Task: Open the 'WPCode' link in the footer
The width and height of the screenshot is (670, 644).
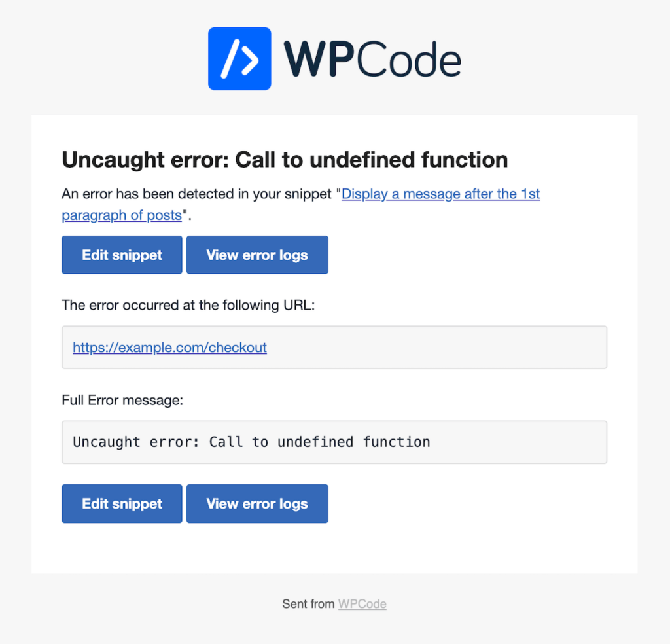Action: [362, 604]
